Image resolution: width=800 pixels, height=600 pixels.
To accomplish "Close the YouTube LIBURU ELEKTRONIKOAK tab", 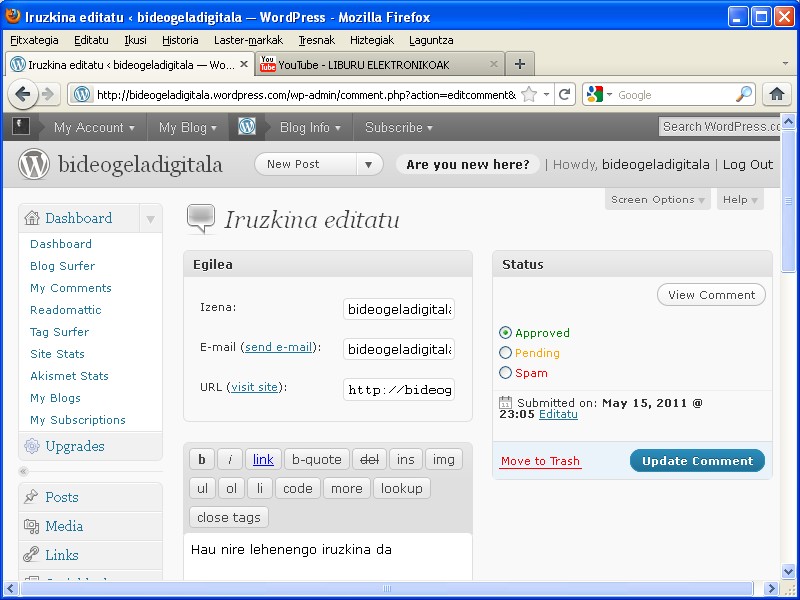I will (x=493, y=64).
